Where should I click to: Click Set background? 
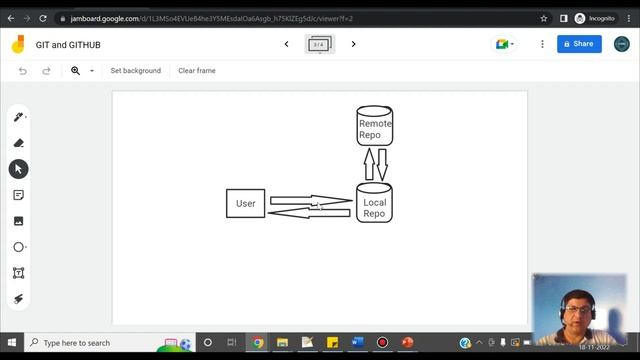pyautogui.click(x=136, y=71)
